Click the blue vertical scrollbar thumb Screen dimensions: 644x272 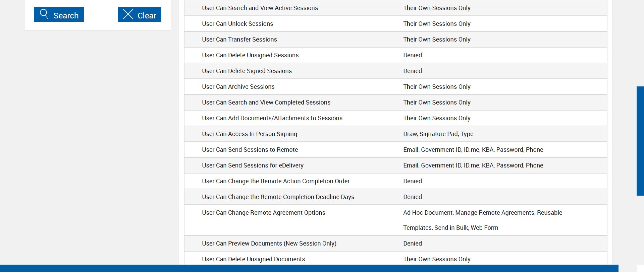click(x=640, y=141)
